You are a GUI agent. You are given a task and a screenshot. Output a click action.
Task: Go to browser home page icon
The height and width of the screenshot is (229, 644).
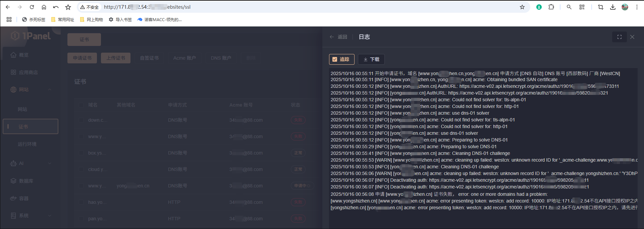click(44, 7)
